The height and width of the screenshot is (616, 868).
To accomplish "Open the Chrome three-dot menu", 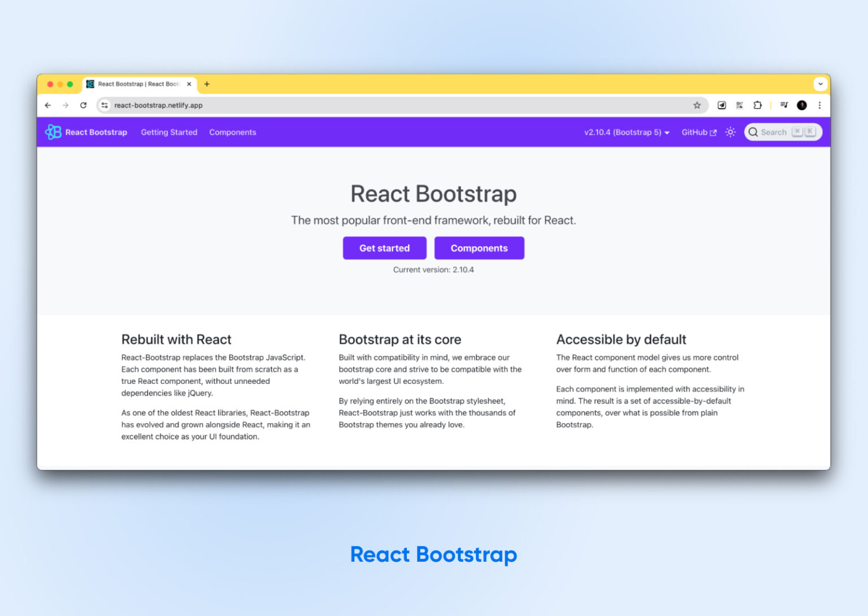I will tap(820, 105).
